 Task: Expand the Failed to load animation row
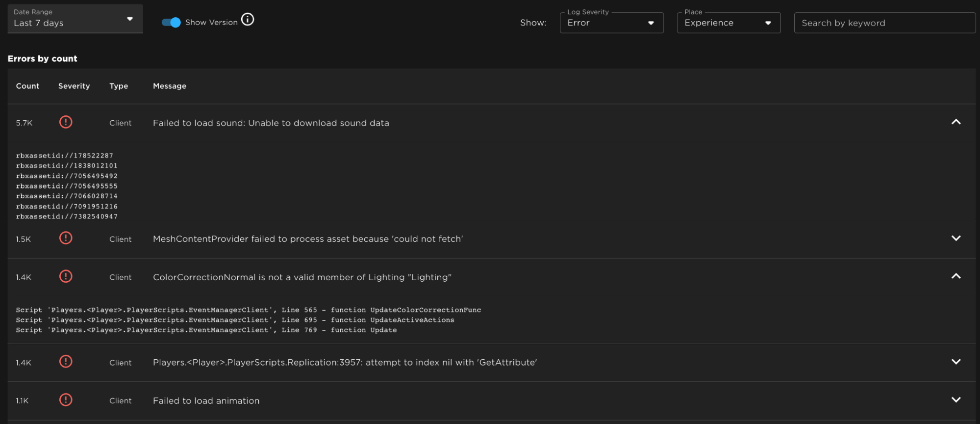tap(955, 400)
